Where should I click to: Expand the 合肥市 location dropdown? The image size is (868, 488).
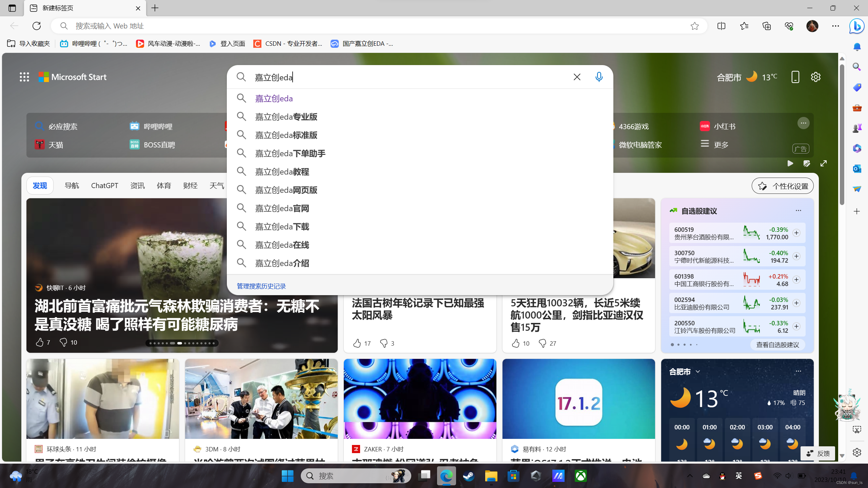click(698, 371)
